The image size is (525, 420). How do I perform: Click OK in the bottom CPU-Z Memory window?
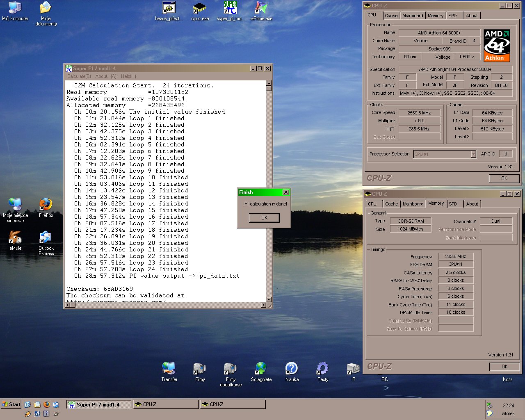pos(504,367)
